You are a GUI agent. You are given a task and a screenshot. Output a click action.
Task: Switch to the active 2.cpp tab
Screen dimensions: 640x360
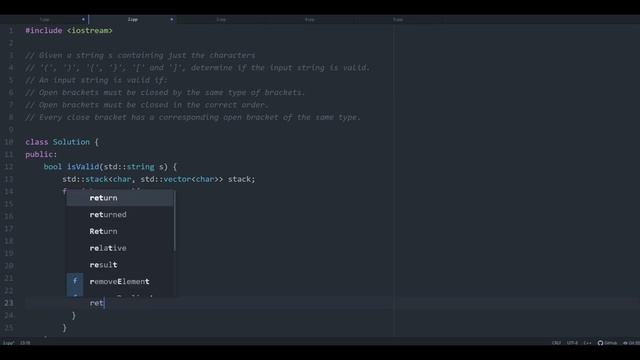[133, 19]
